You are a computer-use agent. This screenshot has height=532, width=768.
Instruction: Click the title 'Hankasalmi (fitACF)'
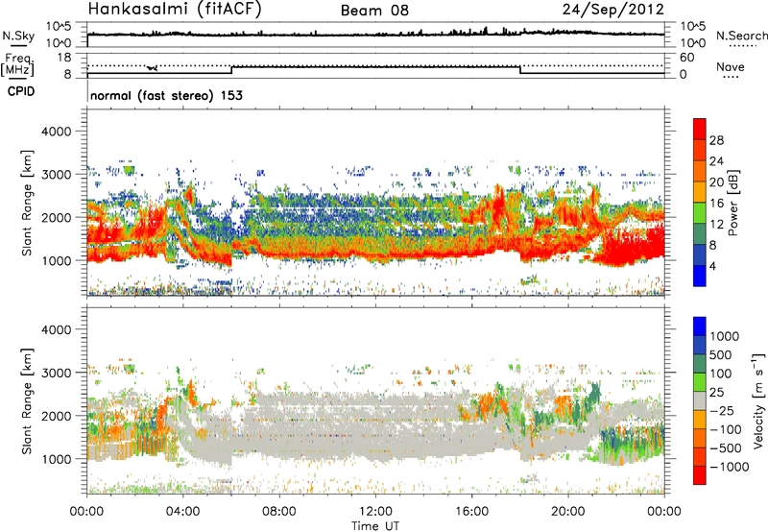click(175, 10)
